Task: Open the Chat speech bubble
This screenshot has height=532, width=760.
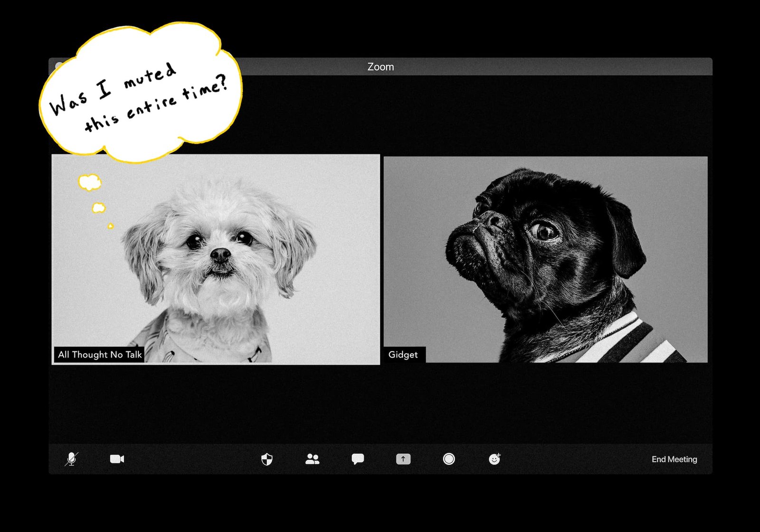Action: pyautogui.click(x=358, y=459)
